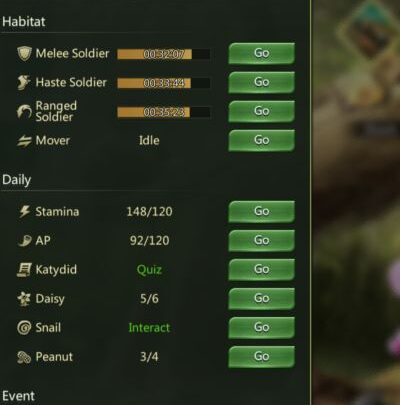Click the green Quiz link for Katydid
The width and height of the screenshot is (400, 405).
[x=149, y=269]
